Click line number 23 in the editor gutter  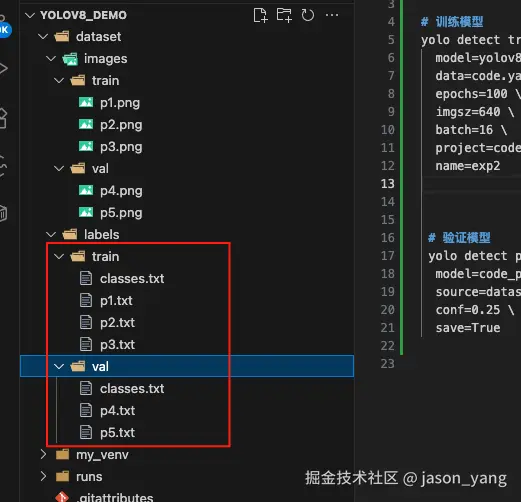tap(388, 364)
